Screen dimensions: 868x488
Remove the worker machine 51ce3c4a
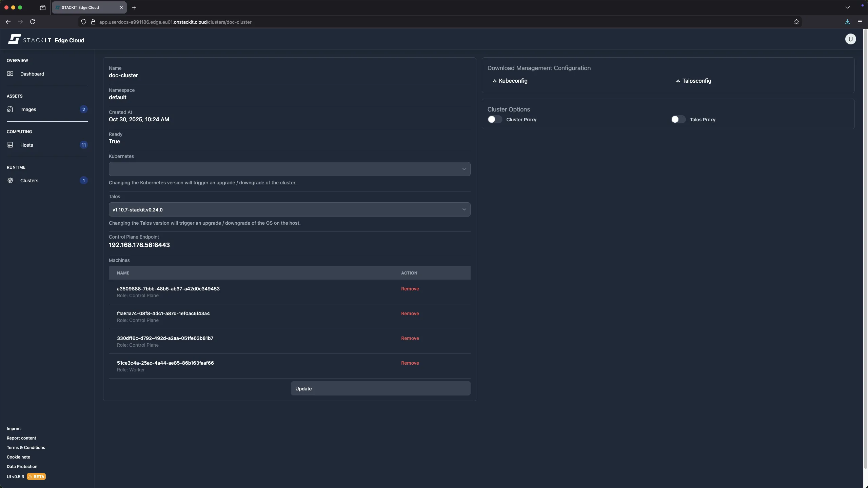click(410, 363)
